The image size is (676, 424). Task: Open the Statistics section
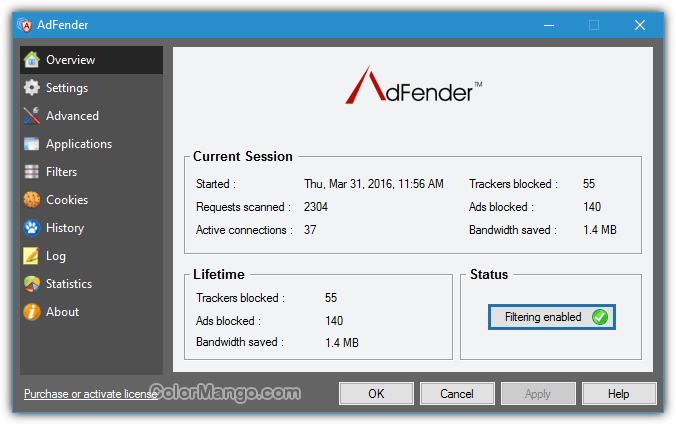91,284
